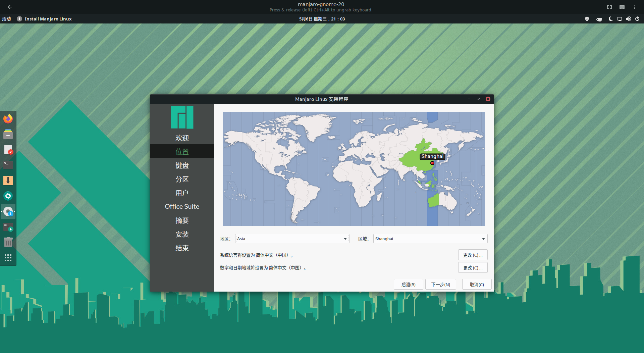Open the 活动 activities overview
644x353 pixels.
(x=6, y=19)
